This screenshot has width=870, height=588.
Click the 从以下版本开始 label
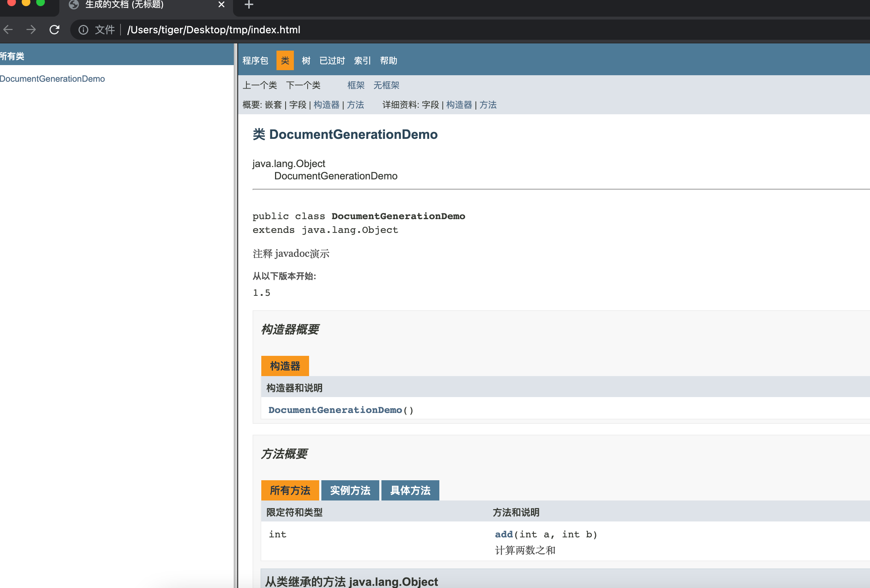pos(284,276)
